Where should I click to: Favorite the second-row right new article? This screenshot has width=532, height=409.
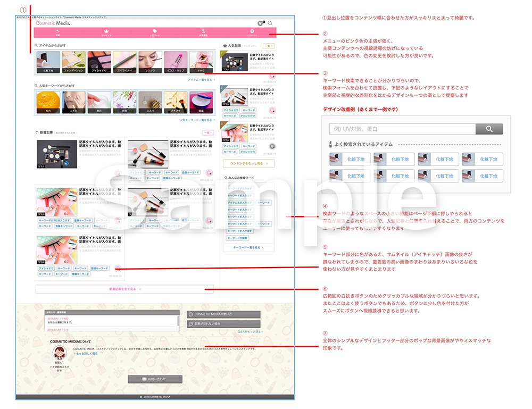click(x=209, y=221)
